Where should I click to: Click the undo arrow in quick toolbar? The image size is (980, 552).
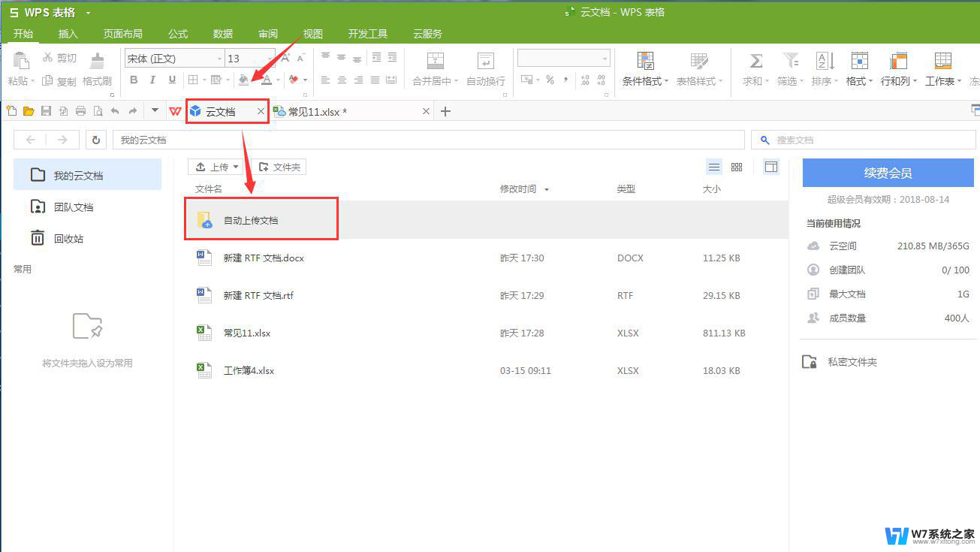pyautogui.click(x=115, y=111)
